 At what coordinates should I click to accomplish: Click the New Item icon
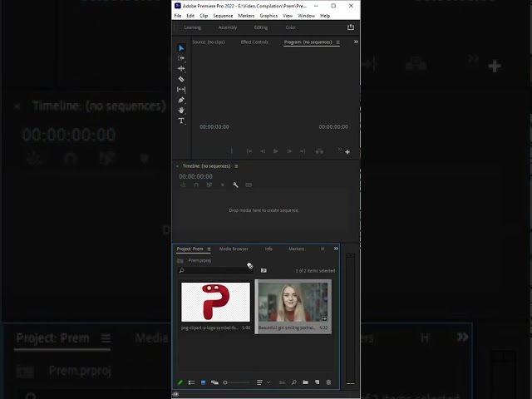(317, 382)
